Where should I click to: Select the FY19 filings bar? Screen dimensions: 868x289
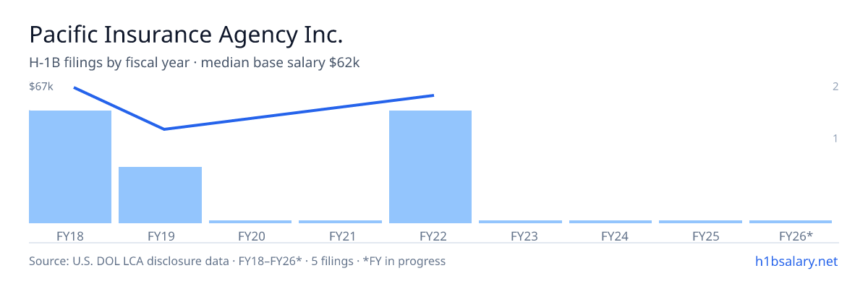click(160, 195)
